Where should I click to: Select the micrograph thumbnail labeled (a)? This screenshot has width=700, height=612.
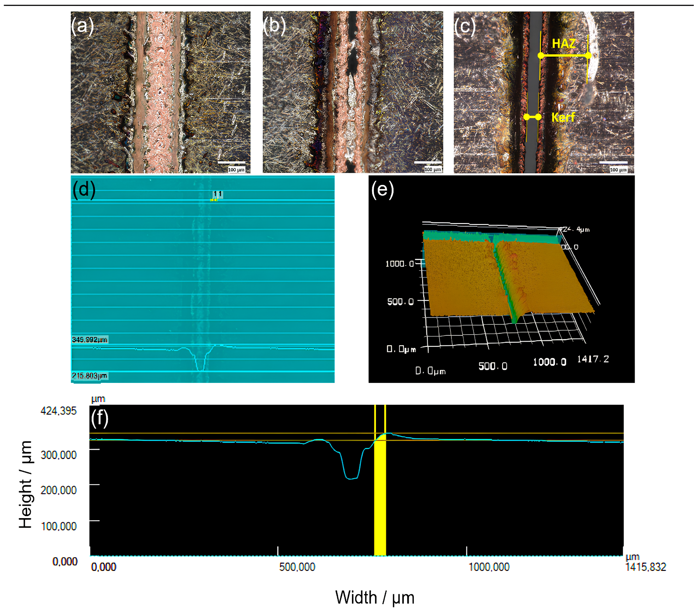click(x=160, y=92)
